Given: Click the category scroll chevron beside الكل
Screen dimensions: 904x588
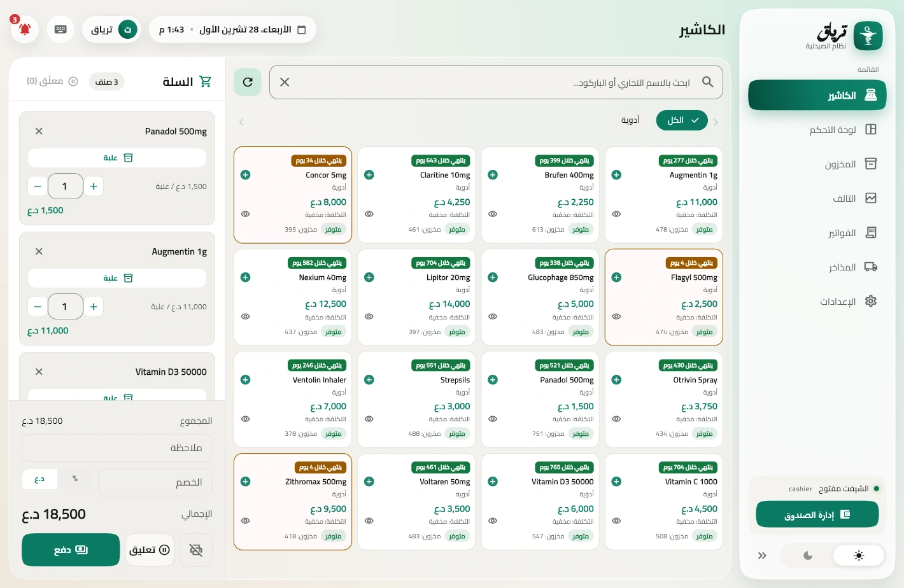Looking at the screenshot, I should click(716, 122).
